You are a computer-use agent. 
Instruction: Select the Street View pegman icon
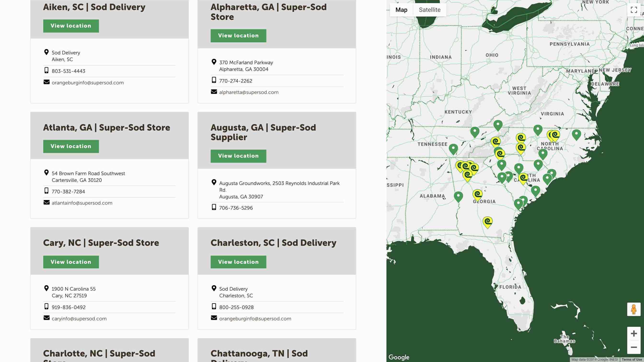pyautogui.click(x=634, y=309)
